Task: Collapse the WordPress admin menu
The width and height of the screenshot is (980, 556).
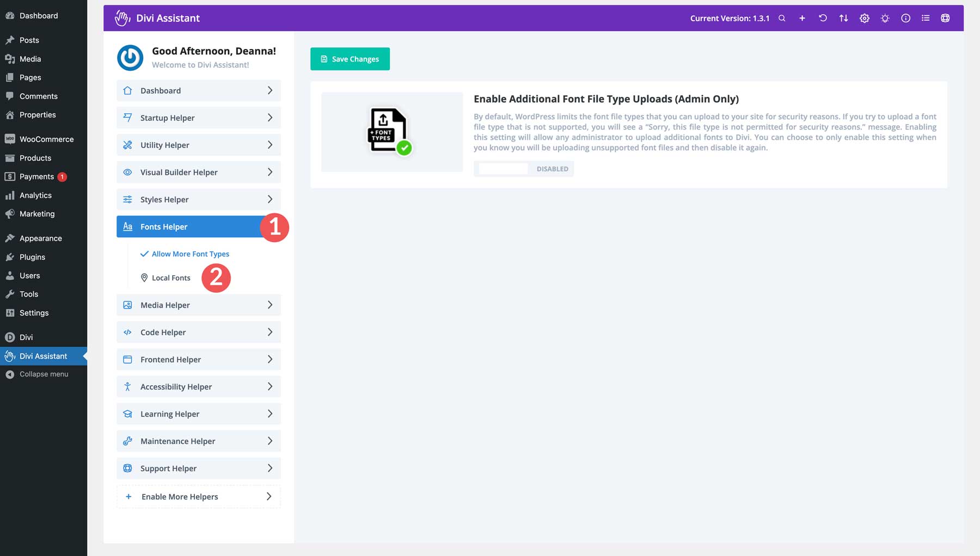Action: pos(44,374)
